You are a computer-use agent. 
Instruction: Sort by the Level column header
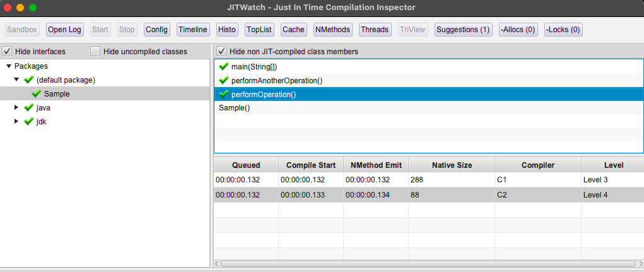pyautogui.click(x=613, y=165)
